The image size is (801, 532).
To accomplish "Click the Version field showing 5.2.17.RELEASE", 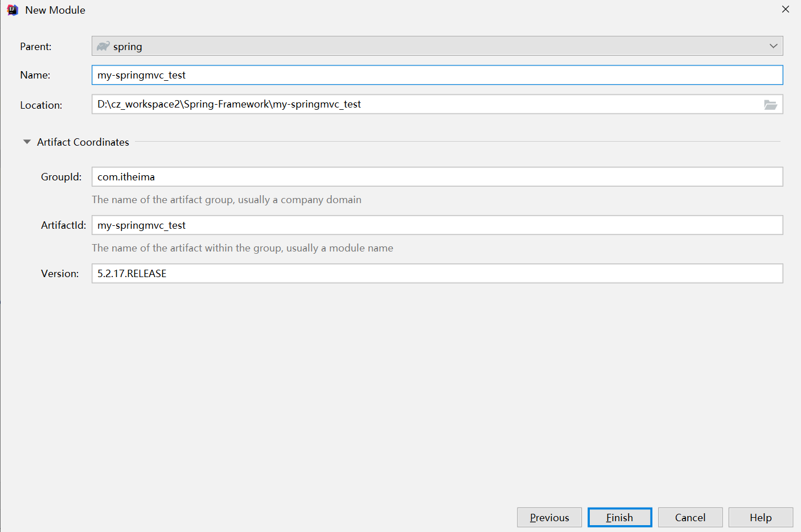I will (437, 274).
